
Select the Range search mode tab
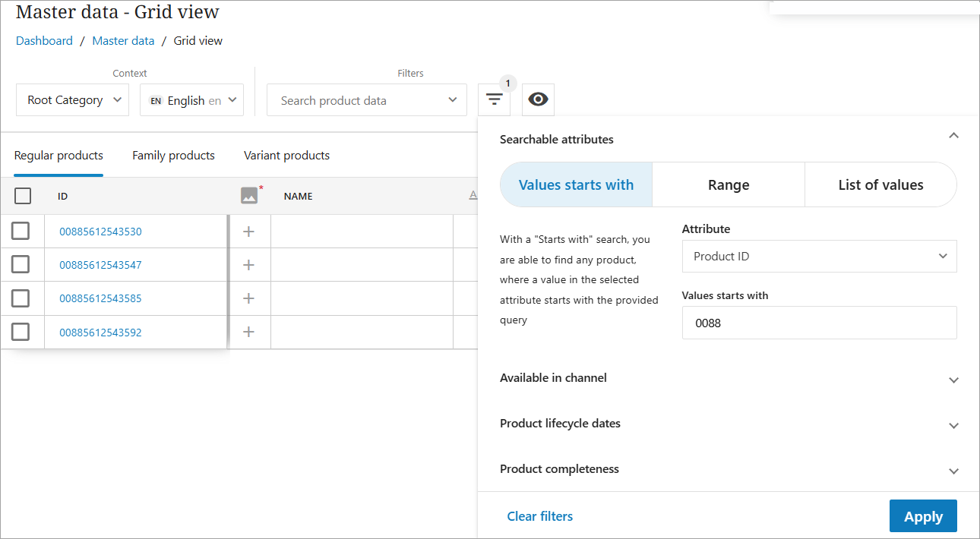click(x=729, y=184)
